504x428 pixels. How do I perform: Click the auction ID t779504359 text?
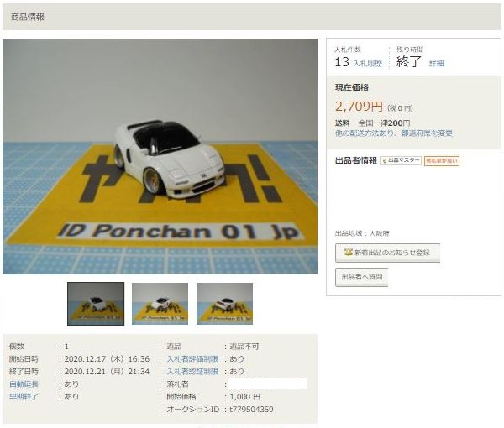251,410
